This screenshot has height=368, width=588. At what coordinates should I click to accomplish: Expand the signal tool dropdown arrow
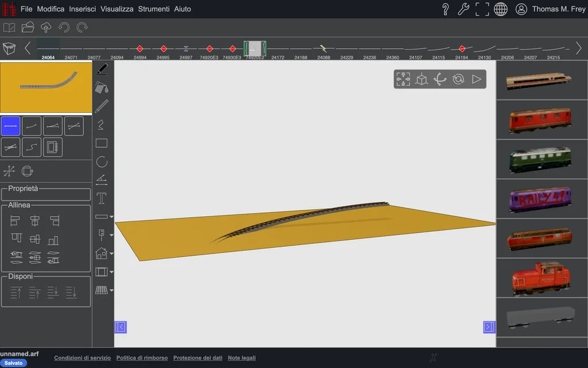click(x=111, y=235)
